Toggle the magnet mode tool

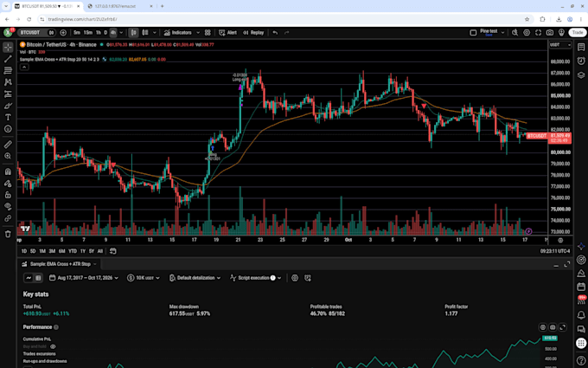[x=8, y=172]
